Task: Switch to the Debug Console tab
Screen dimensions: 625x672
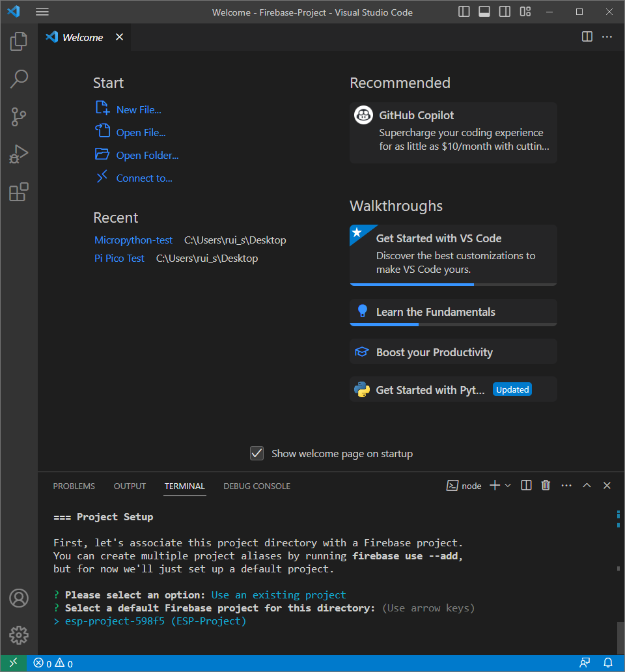Action: coord(257,486)
